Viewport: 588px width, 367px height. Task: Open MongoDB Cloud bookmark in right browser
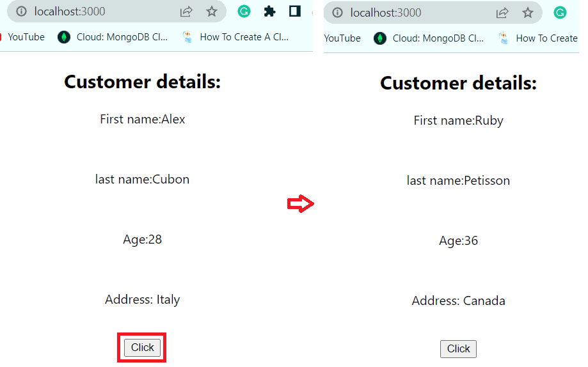pos(429,38)
